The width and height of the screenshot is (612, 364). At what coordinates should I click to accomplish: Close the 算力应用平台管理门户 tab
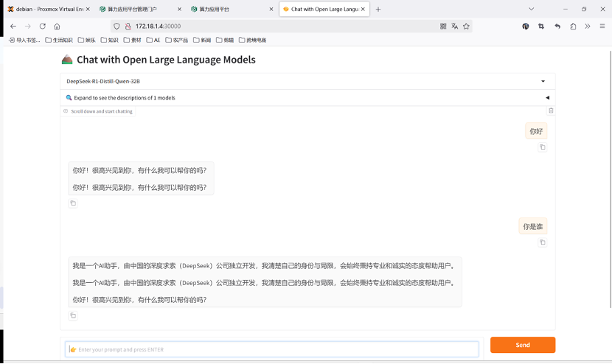tap(179, 9)
